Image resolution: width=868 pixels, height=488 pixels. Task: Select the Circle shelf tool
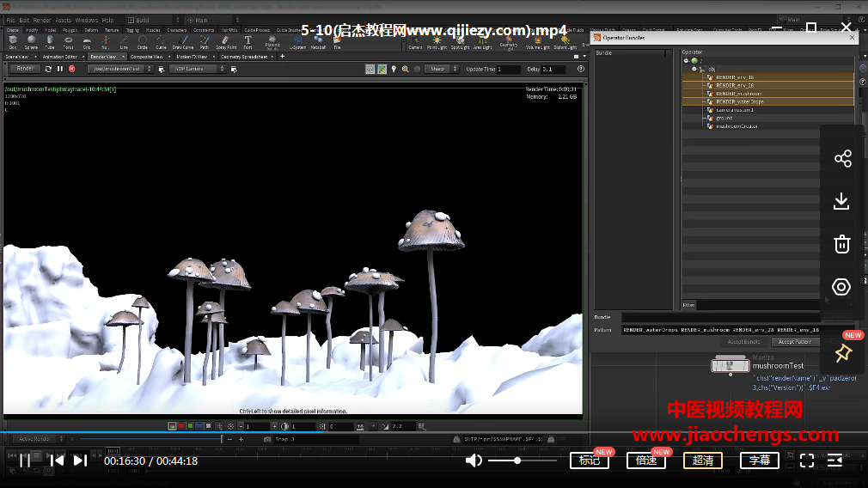pyautogui.click(x=143, y=42)
